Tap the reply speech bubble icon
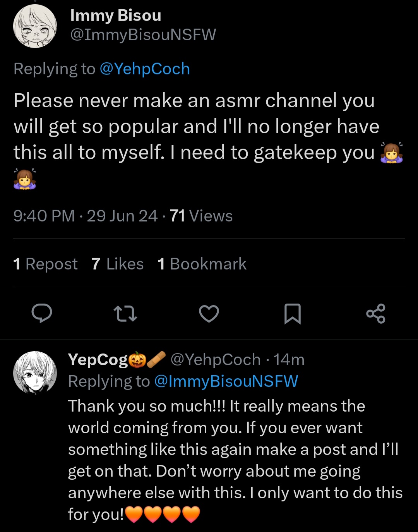 click(x=41, y=313)
